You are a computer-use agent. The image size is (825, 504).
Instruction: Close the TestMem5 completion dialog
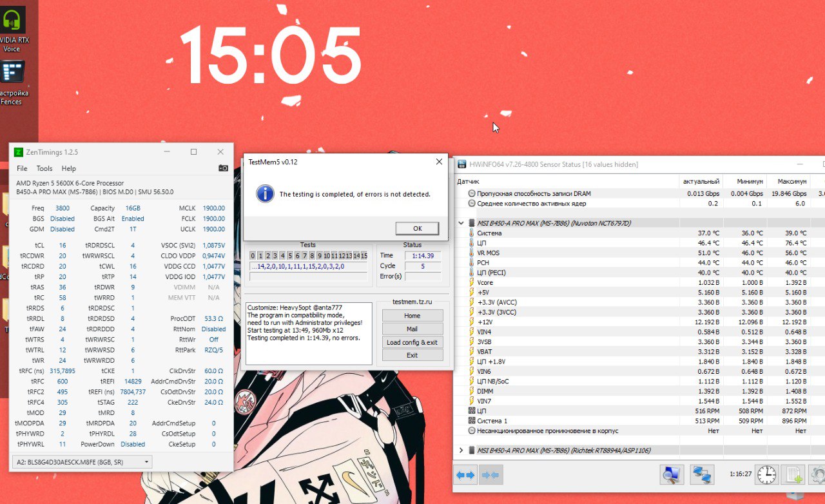pyautogui.click(x=439, y=162)
